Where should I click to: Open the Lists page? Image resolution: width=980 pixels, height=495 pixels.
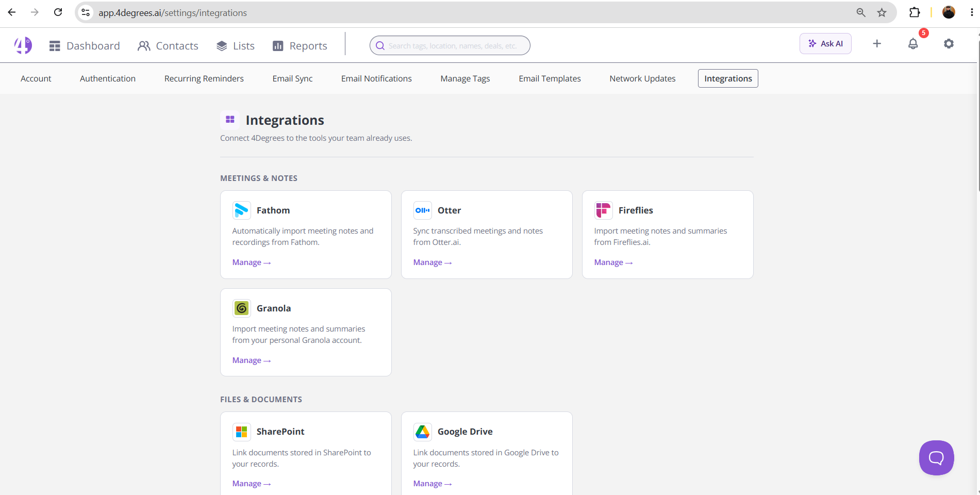point(236,46)
